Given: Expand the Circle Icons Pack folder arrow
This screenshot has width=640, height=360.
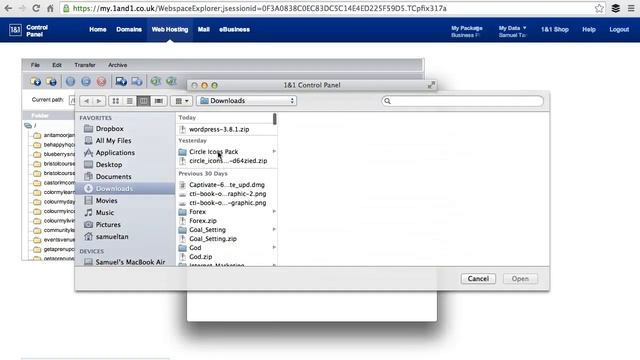Looking at the screenshot, I should pyautogui.click(x=274, y=151).
